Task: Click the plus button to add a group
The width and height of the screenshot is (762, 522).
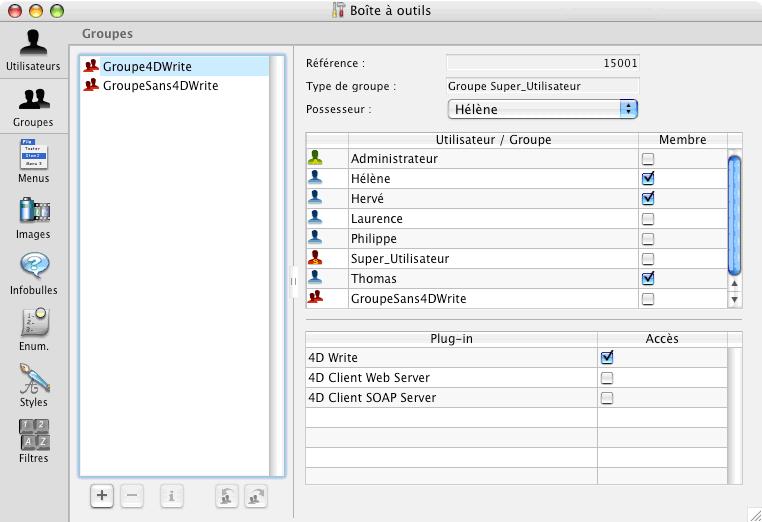Action: click(x=101, y=495)
